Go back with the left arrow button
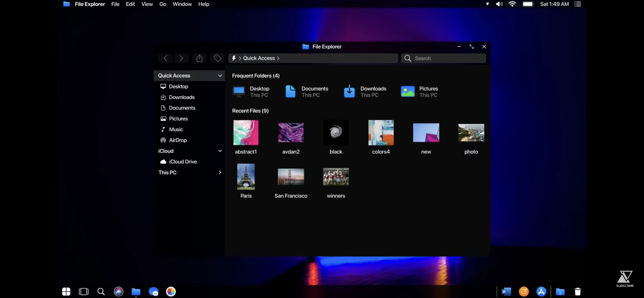Viewport: 644px width, 298px height. tap(165, 58)
